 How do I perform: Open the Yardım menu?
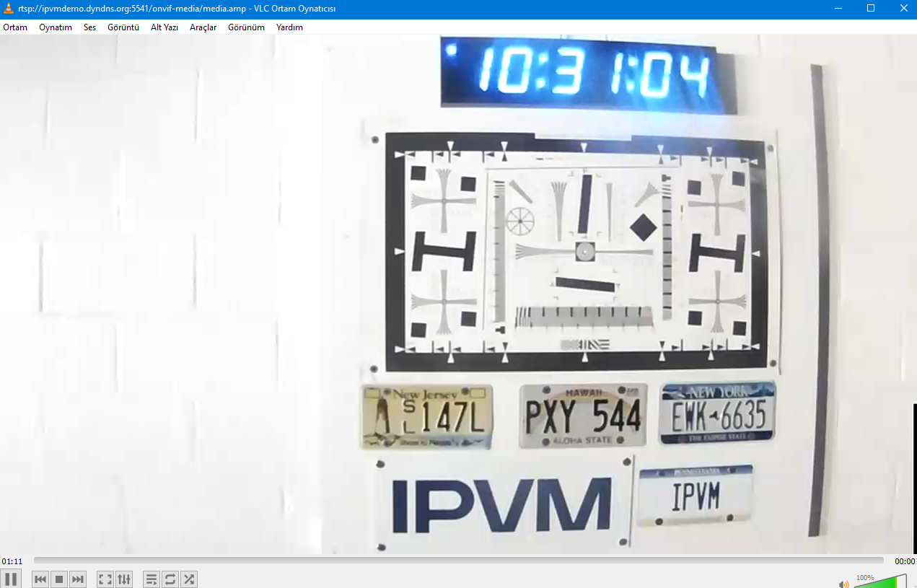[289, 27]
